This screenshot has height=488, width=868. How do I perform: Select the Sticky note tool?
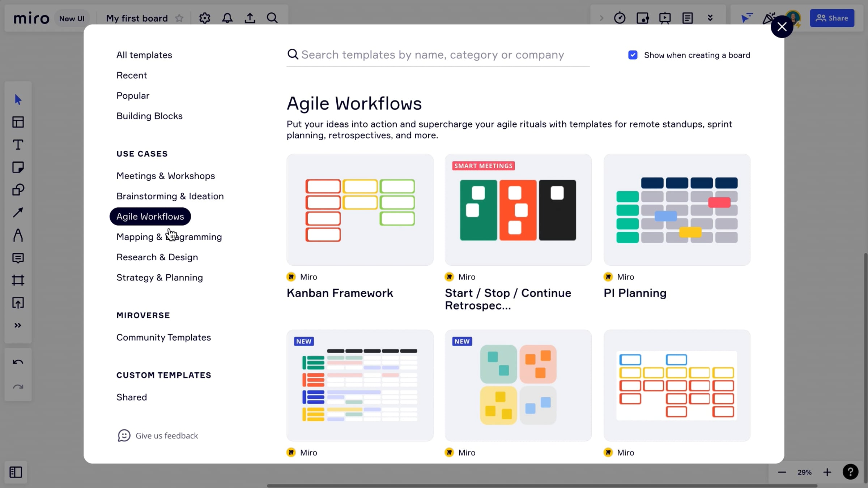click(x=18, y=167)
